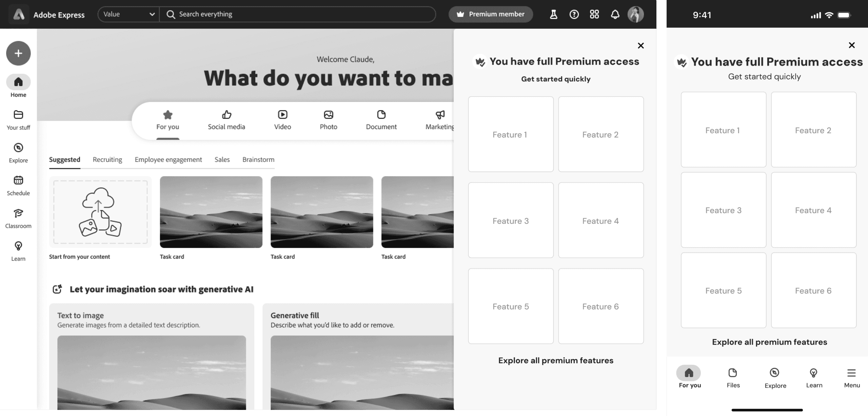Viewport: 868px width, 416px height.
Task: Select the Social media category tab
Action: click(x=226, y=120)
